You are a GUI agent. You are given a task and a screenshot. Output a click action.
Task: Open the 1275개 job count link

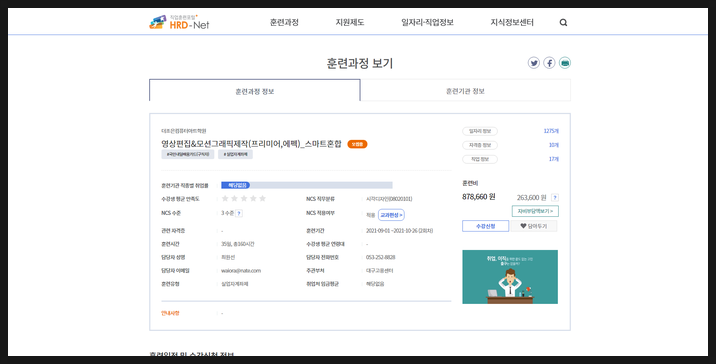551,131
